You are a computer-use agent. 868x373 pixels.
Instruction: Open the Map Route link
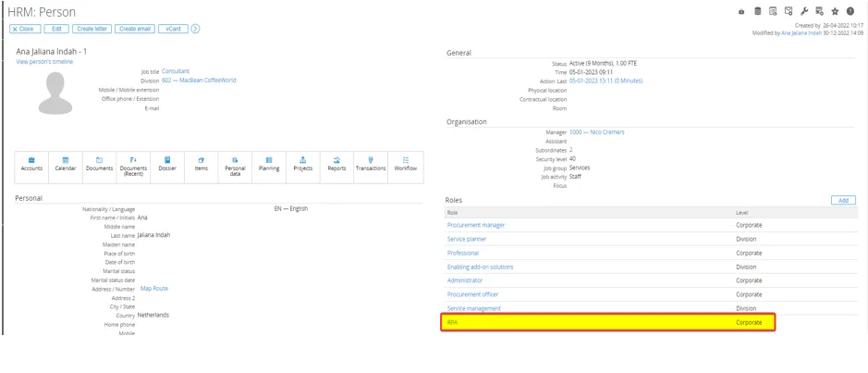pyautogui.click(x=153, y=289)
